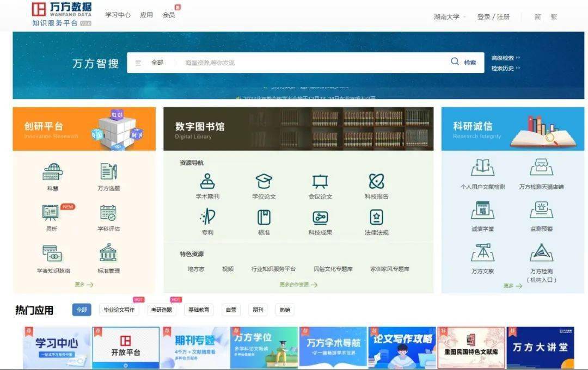The width and height of the screenshot is (588, 370).
Task: Switch to the 基础教育 tab
Action: (199, 310)
